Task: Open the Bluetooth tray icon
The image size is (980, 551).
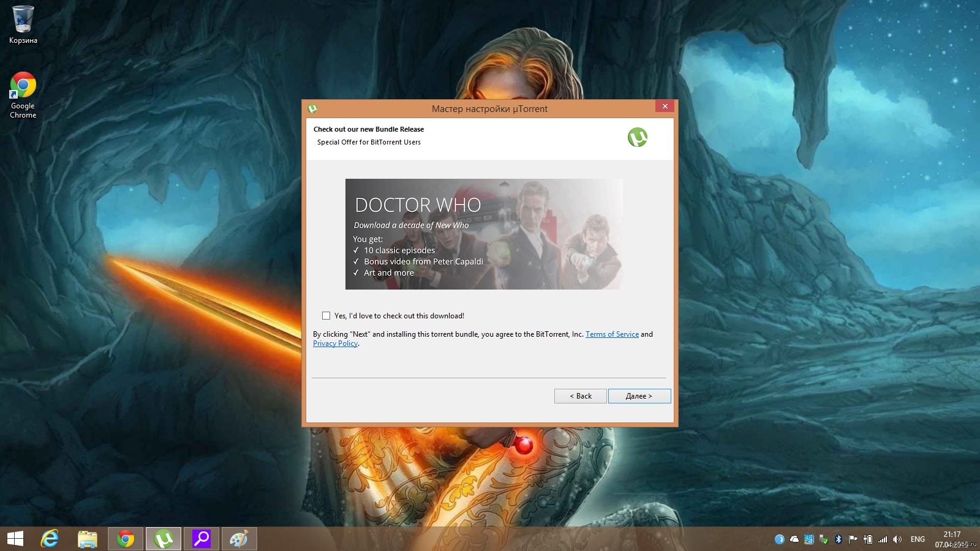Action: [x=839, y=539]
